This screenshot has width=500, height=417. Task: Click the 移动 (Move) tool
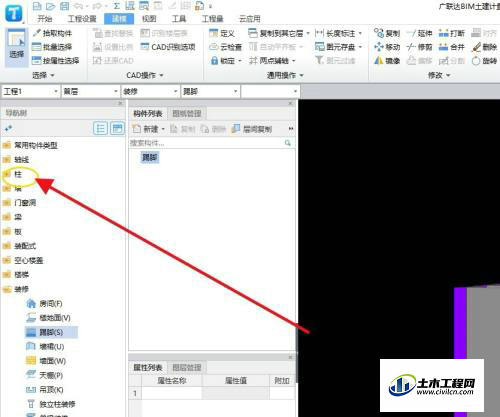click(387, 47)
